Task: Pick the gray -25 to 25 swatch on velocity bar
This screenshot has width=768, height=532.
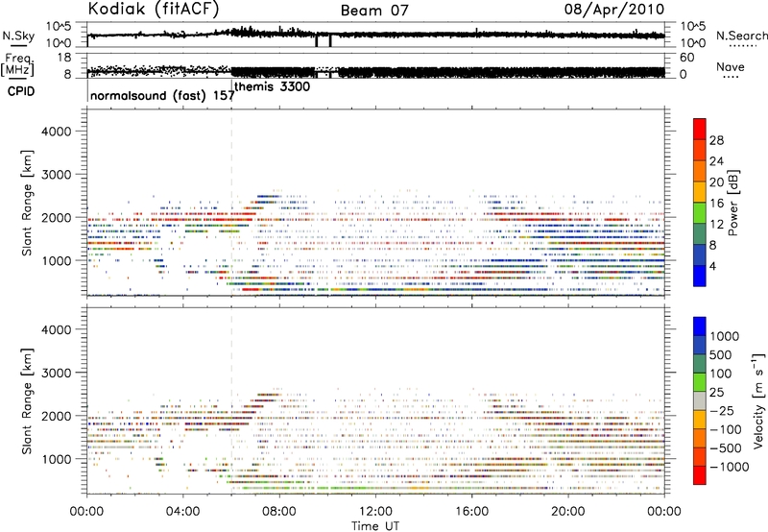Action: click(x=700, y=401)
